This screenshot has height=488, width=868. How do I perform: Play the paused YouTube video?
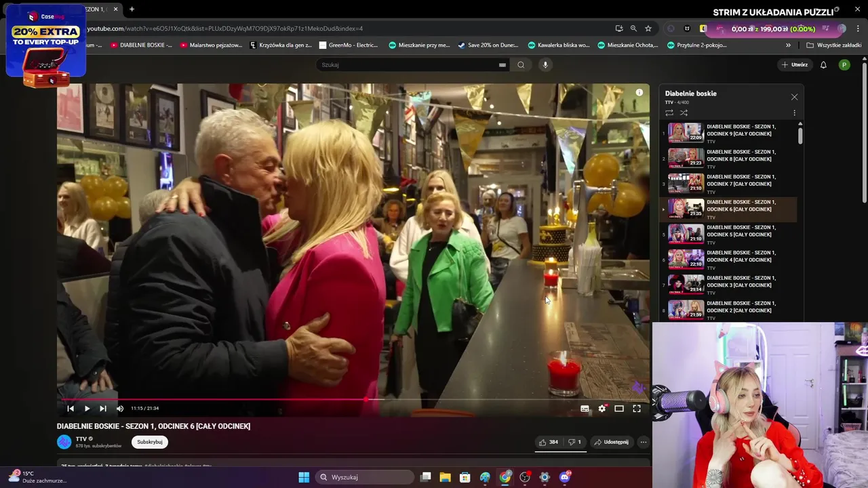click(87, 408)
